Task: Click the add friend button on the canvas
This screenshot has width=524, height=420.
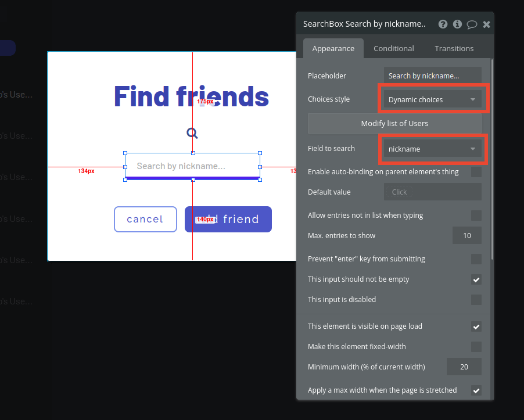Action: [228, 219]
